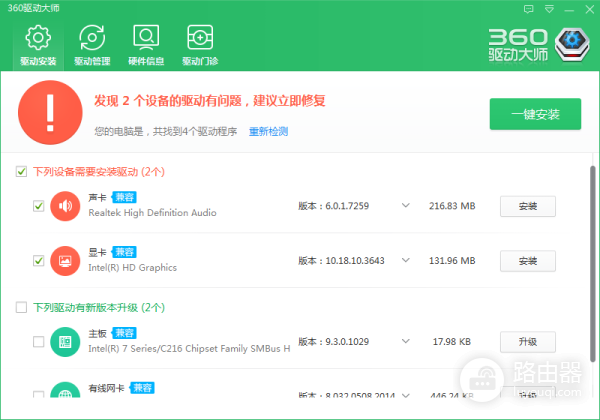
Task: Expand version dropdown for 6.0.1.7259
Action: click(406, 206)
